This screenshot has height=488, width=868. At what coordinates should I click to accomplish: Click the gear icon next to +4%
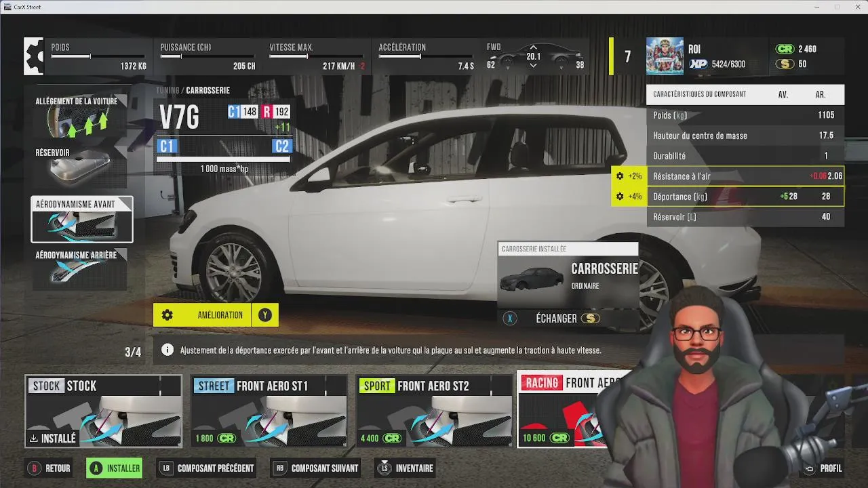(620, 197)
